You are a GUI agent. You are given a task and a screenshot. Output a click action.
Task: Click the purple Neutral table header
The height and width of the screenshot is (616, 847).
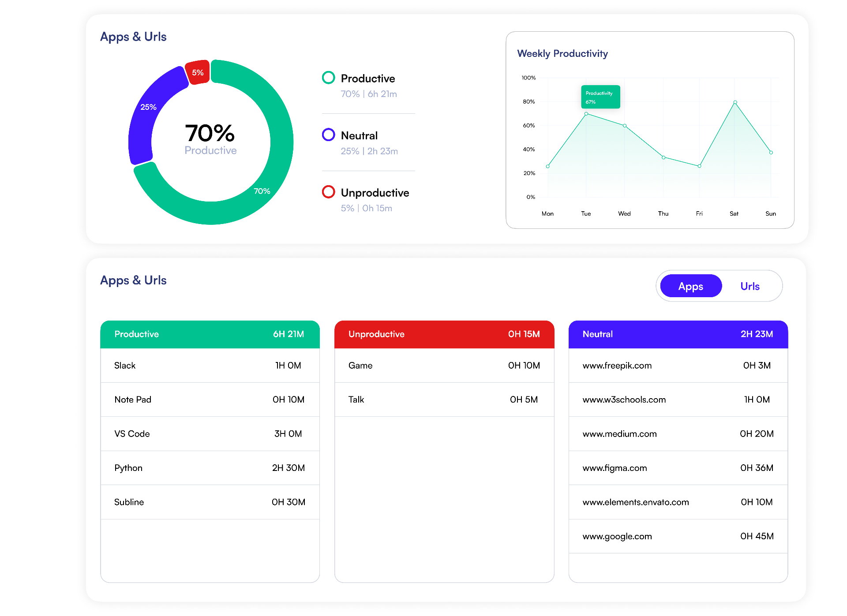pos(678,334)
